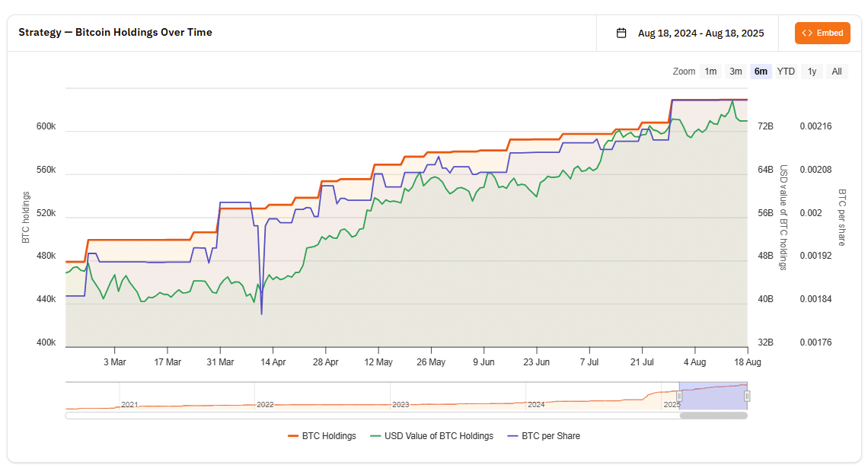
Task: Click the selected range shaded area in navigator
Action: (x=713, y=397)
